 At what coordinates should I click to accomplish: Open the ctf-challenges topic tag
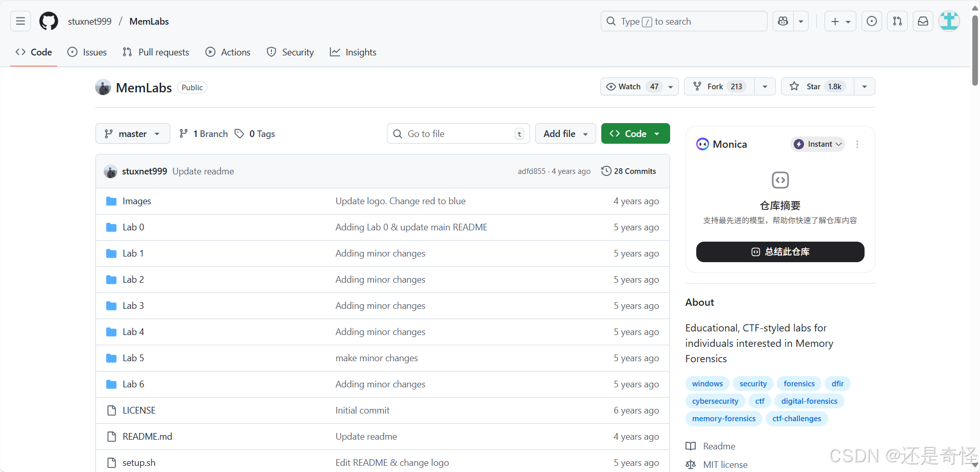(x=797, y=419)
